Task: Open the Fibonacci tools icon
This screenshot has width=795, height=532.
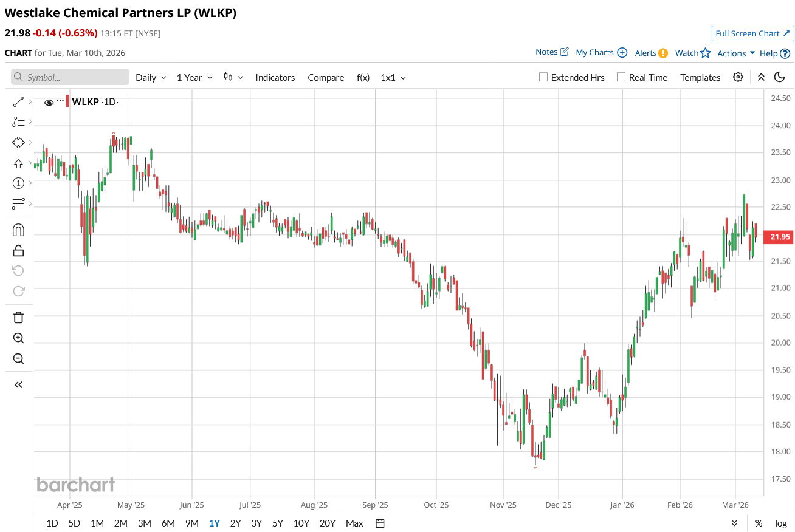Action: 18,122
